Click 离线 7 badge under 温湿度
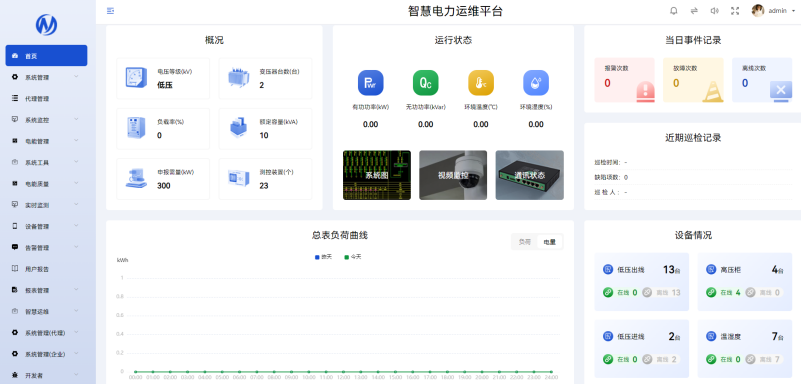 point(763,359)
